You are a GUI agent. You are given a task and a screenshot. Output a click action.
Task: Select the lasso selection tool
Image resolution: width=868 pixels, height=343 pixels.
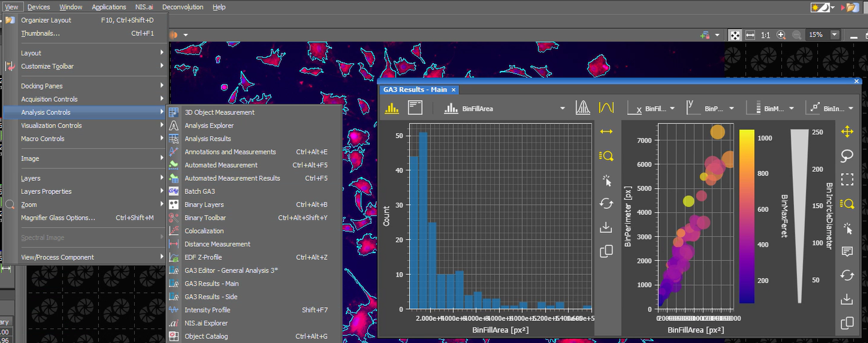[x=847, y=156]
